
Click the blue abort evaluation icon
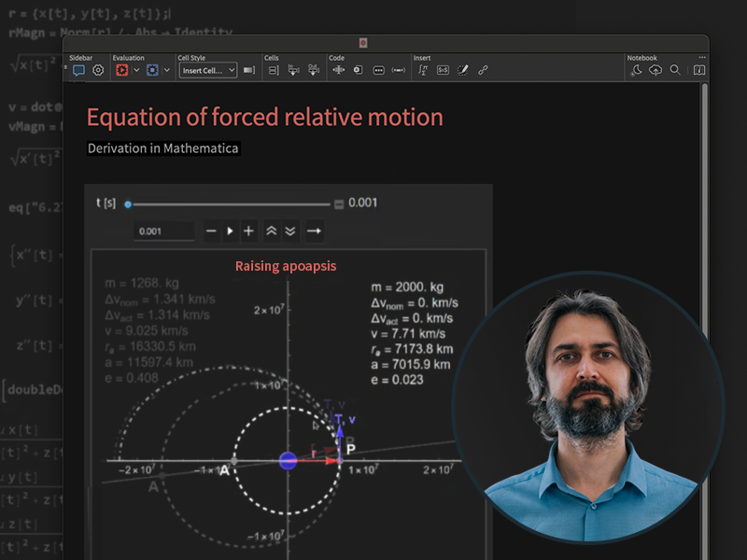coord(152,71)
